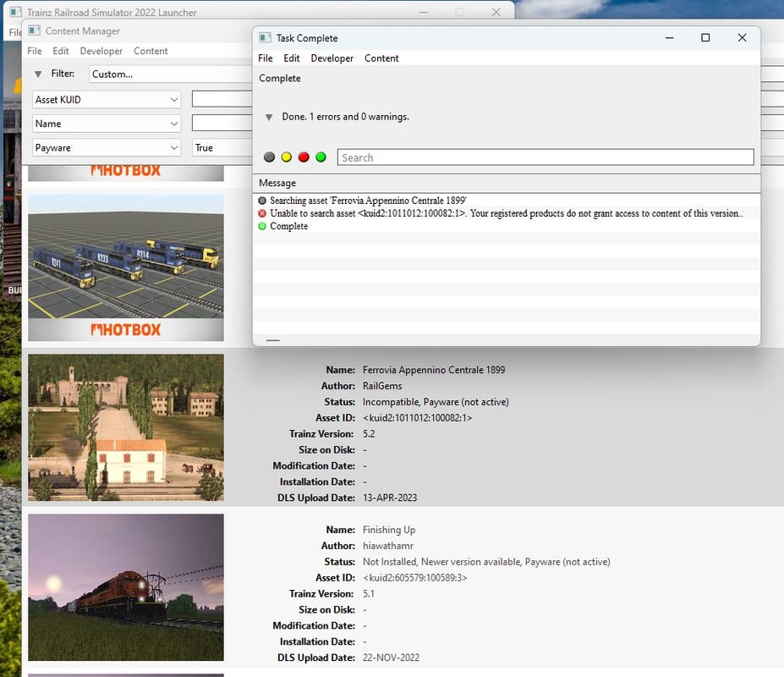The width and height of the screenshot is (784, 677).
Task: Toggle the grey info message filter dot
Action: coord(269,157)
